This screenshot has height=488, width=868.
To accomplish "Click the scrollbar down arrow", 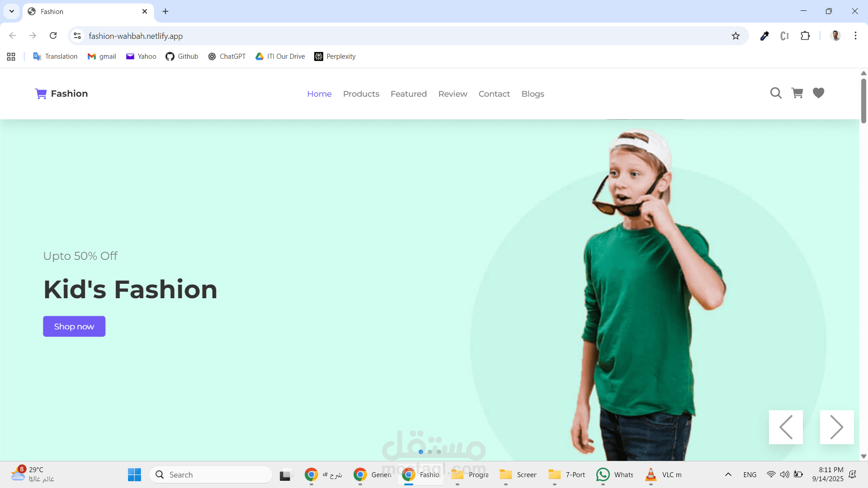I will pos(863,456).
